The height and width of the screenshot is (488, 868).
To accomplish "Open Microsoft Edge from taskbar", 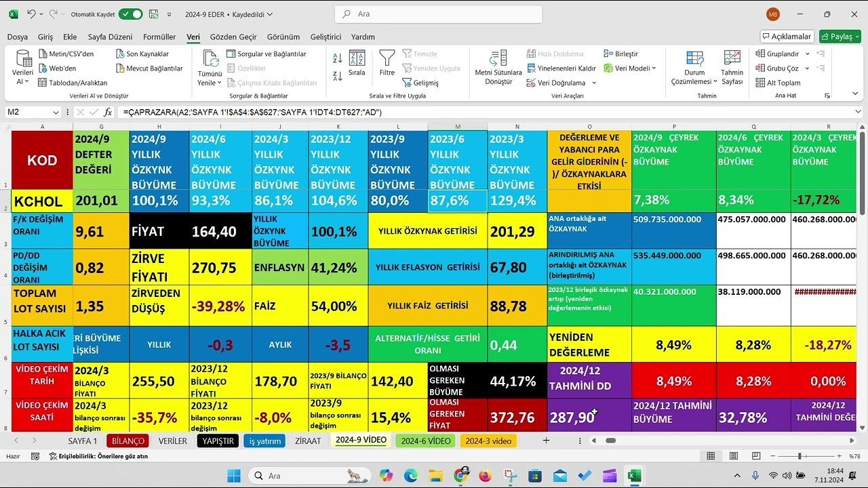I will pyautogui.click(x=410, y=475).
